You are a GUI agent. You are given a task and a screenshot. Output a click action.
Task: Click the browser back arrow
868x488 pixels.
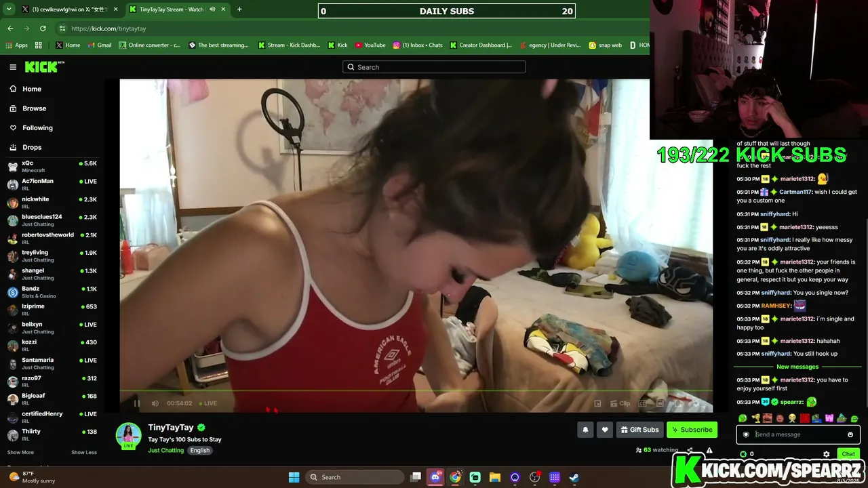click(10, 28)
